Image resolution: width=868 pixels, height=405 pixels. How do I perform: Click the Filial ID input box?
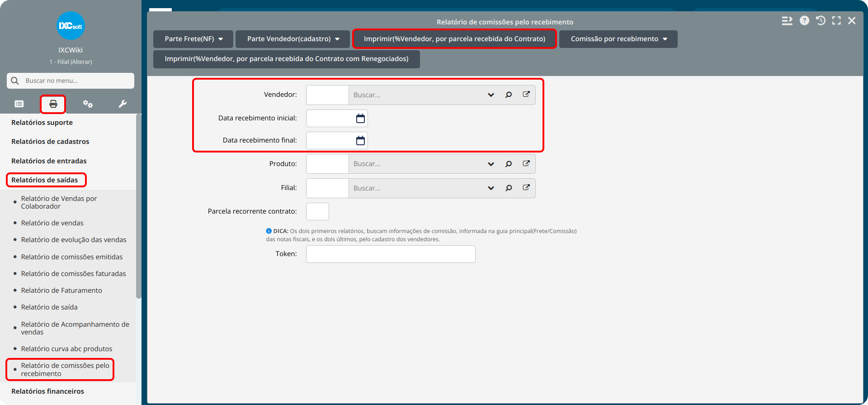point(327,188)
